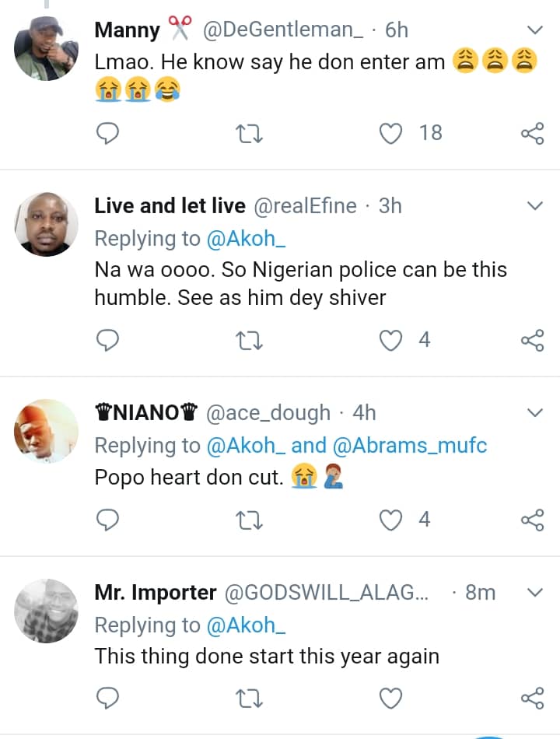Share Manny's tweet
The height and width of the screenshot is (739, 560).
(532, 134)
